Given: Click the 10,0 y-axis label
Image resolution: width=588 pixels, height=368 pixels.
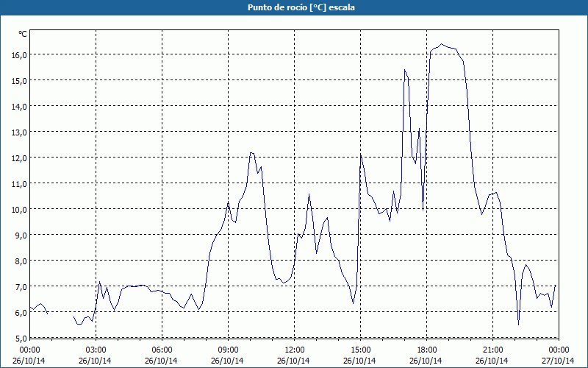Looking at the screenshot, I should pos(20,209).
